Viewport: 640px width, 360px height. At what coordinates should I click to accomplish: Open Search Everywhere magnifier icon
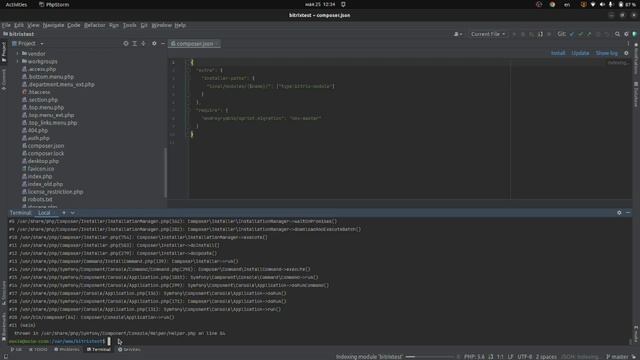617,34
